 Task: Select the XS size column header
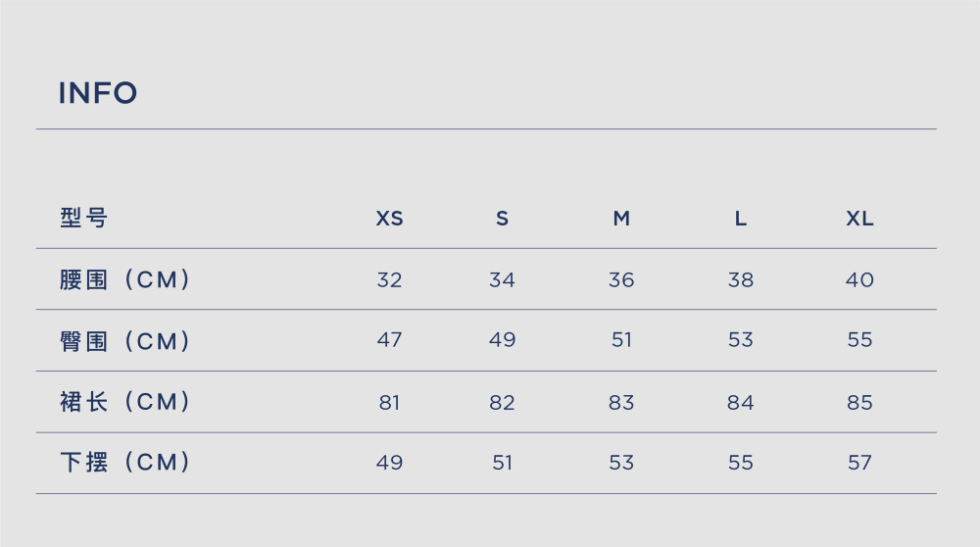click(x=389, y=219)
